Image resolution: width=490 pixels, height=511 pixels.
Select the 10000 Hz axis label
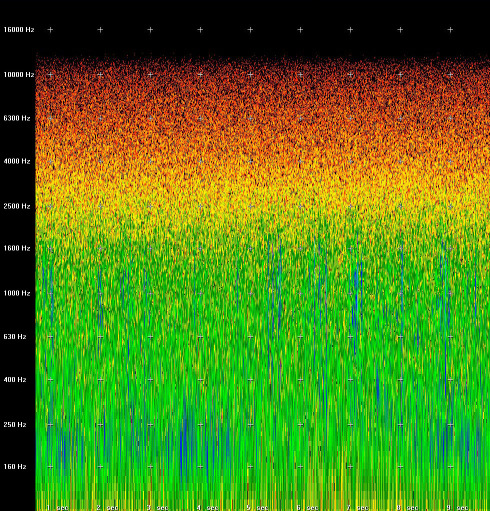coord(19,75)
